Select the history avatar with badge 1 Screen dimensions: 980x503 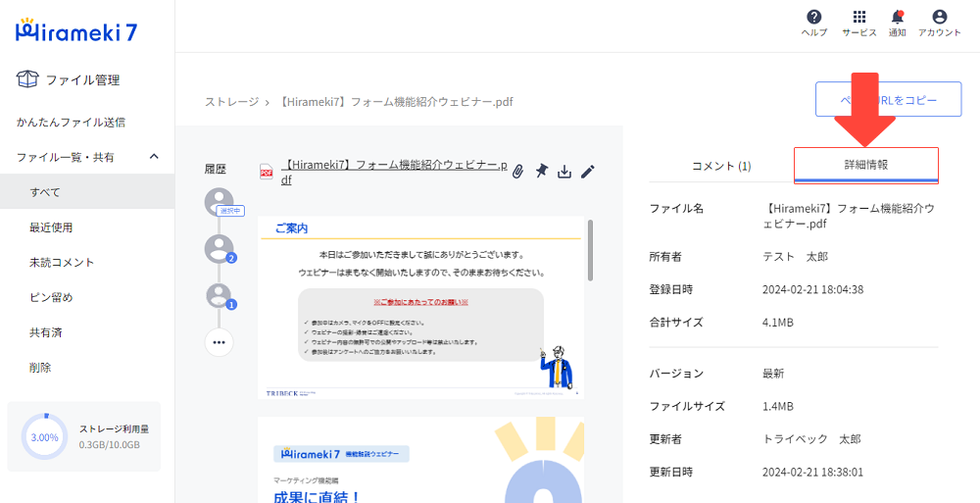(219, 296)
